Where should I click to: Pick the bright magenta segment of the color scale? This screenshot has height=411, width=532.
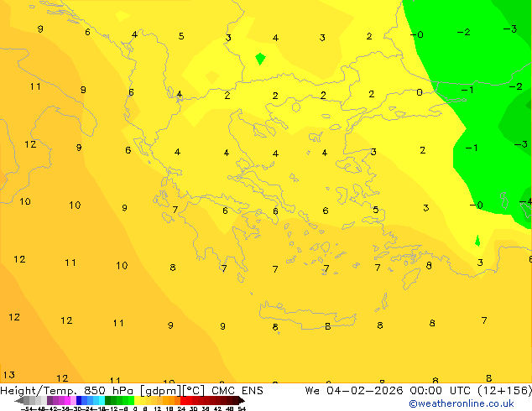tap(67, 400)
